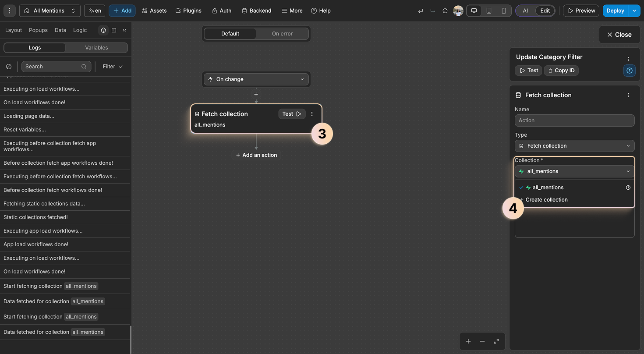Click the debugger bug icon in the left panel
This screenshot has height=354, width=644.
[x=103, y=30]
